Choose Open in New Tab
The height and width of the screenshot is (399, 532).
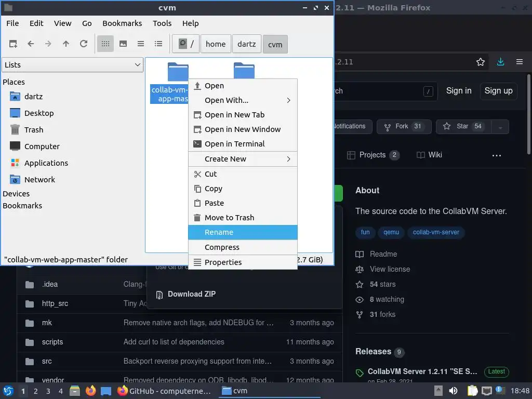[243, 115]
